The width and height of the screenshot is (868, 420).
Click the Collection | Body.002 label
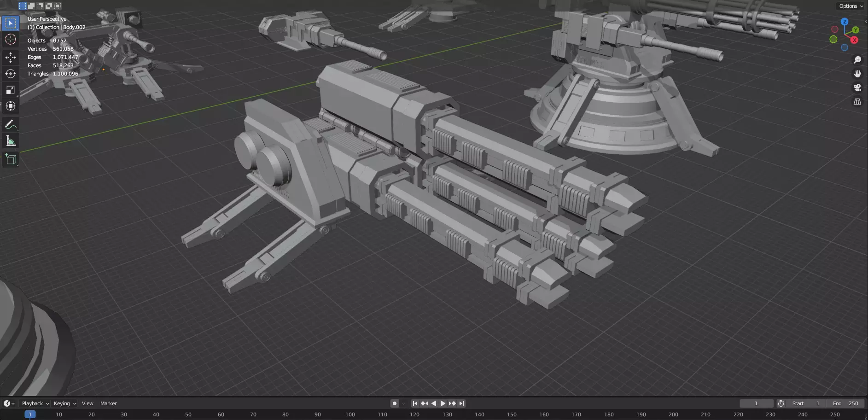57,27
